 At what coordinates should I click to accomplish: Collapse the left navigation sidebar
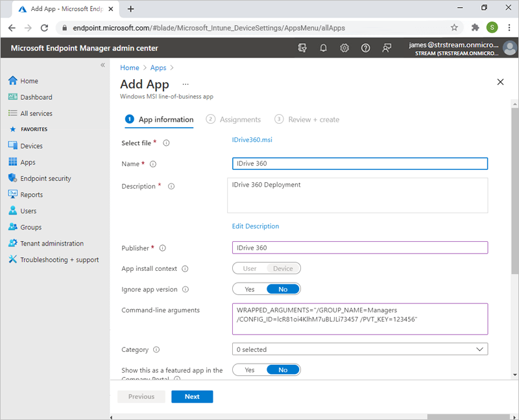tap(103, 65)
